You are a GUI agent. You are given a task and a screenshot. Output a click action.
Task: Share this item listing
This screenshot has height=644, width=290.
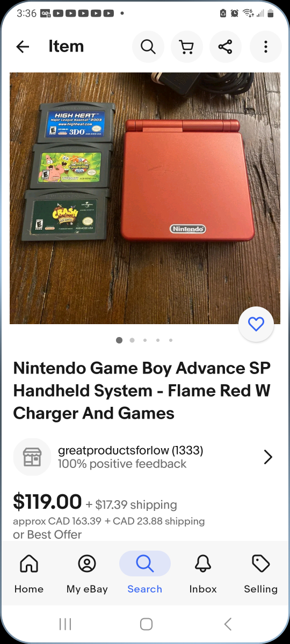click(x=226, y=47)
